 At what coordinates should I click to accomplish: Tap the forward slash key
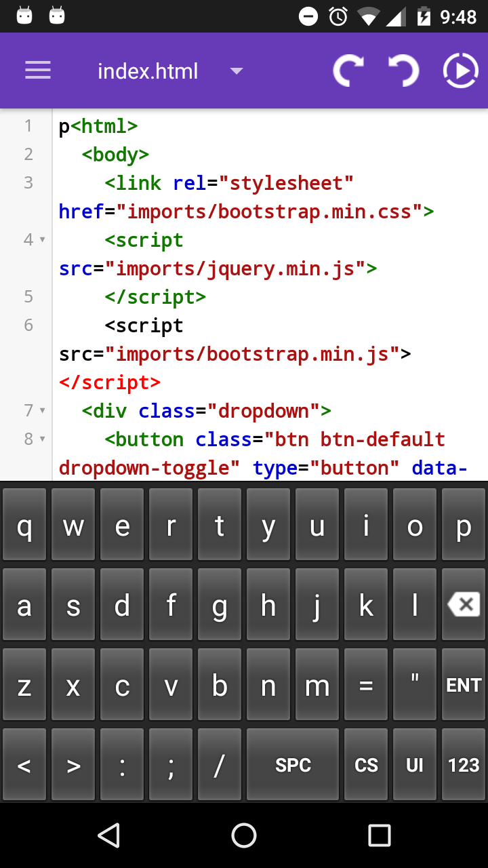tap(220, 764)
